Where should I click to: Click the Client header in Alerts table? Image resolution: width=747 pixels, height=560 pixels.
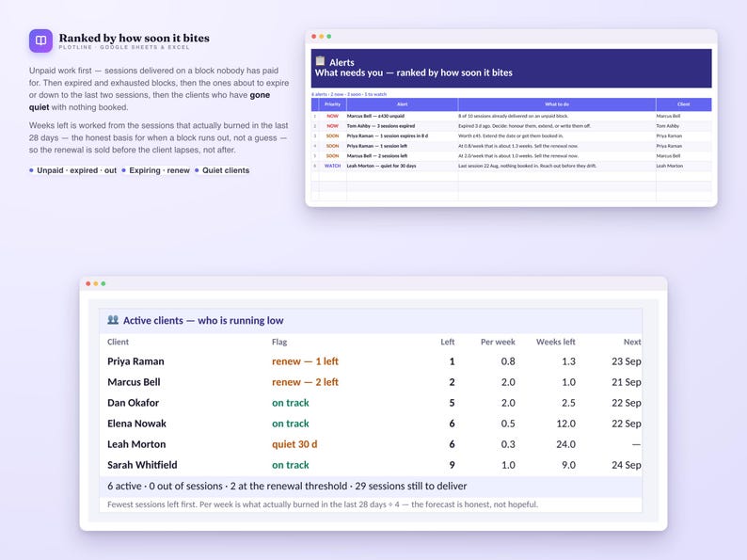[683, 104]
